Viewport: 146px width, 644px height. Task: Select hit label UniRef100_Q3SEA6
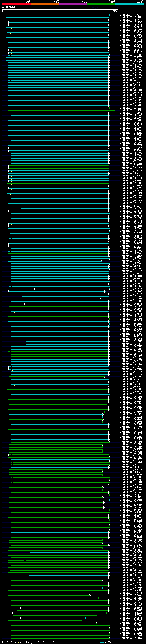pos(131,570)
